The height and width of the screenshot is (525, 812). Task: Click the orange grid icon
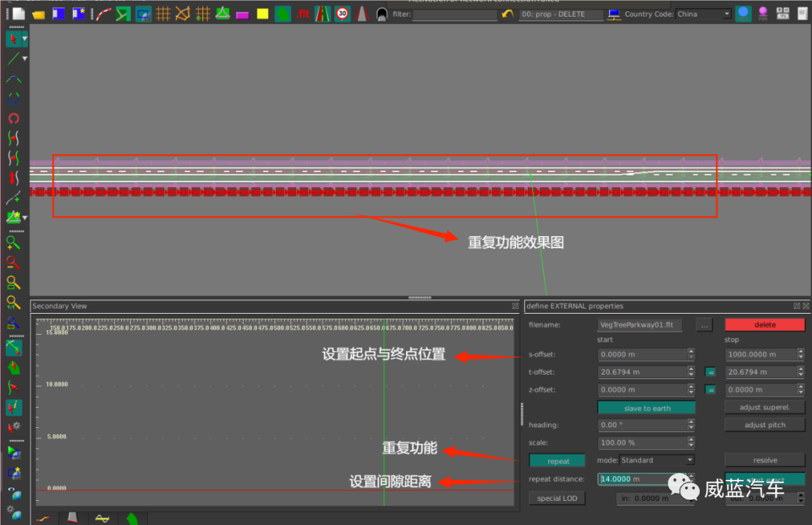coord(162,14)
